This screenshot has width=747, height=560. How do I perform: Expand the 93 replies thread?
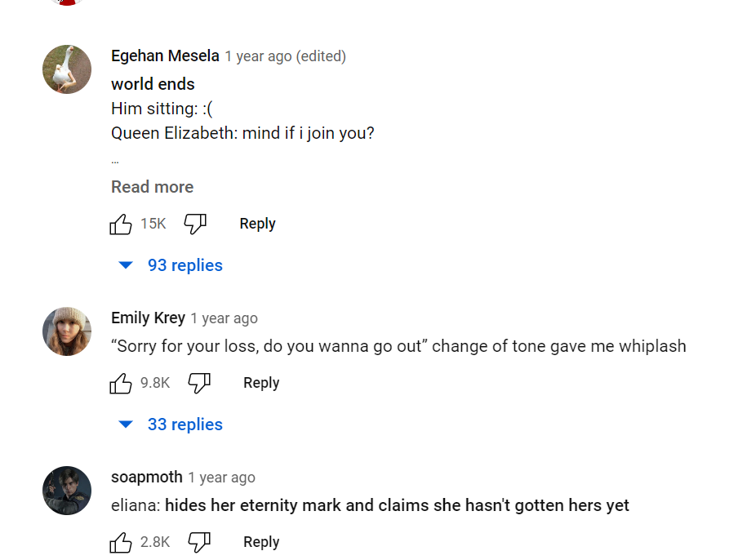coord(171,265)
